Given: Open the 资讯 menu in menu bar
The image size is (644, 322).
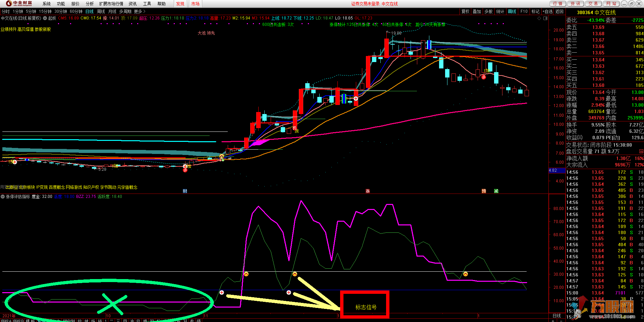Looking at the screenshot, I should [133, 4].
